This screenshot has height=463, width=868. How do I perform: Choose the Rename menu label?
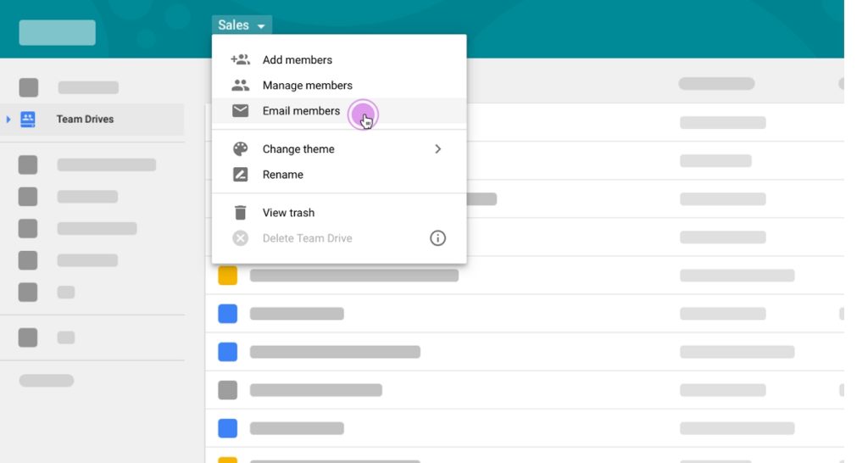tap(282, 175)
